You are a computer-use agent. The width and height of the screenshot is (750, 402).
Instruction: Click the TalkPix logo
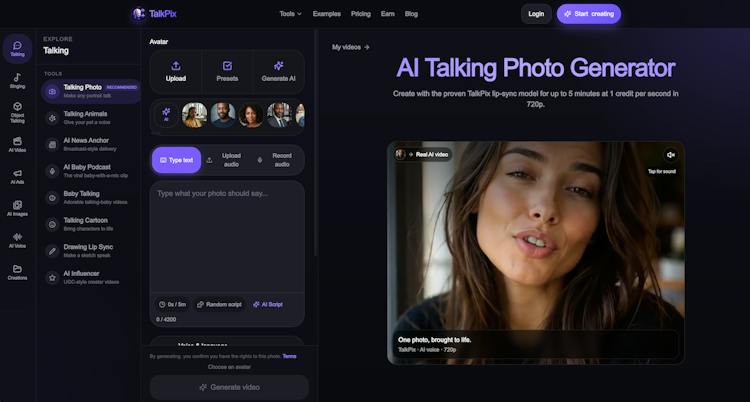click(154, 14)
